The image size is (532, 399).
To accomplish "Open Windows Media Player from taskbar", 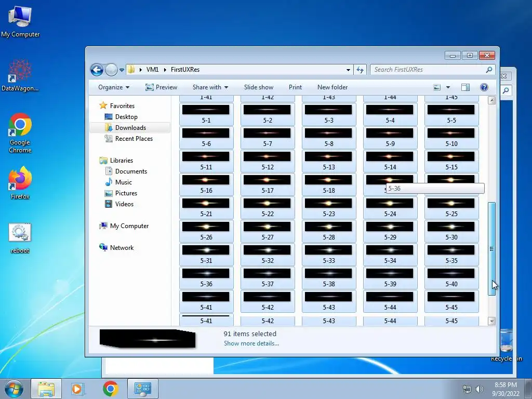I will coord(77,389).
